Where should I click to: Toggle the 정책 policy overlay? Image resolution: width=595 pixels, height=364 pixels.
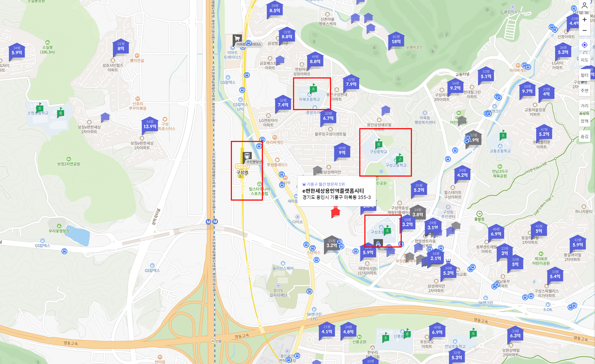point(584,121)
